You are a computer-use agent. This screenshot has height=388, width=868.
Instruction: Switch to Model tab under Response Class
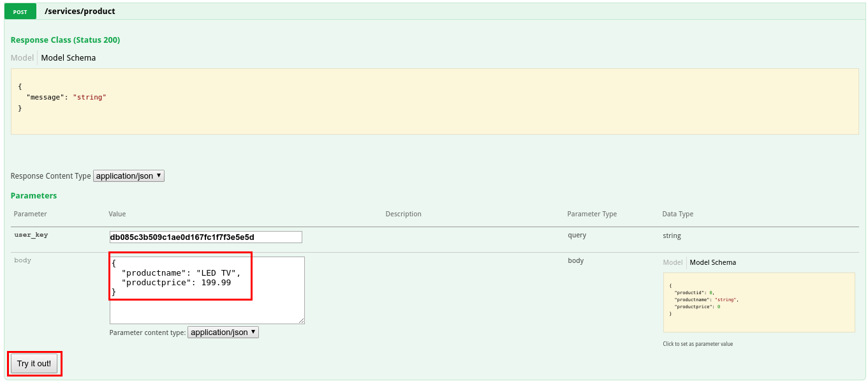pyautogui.click(x=22, y=58)
